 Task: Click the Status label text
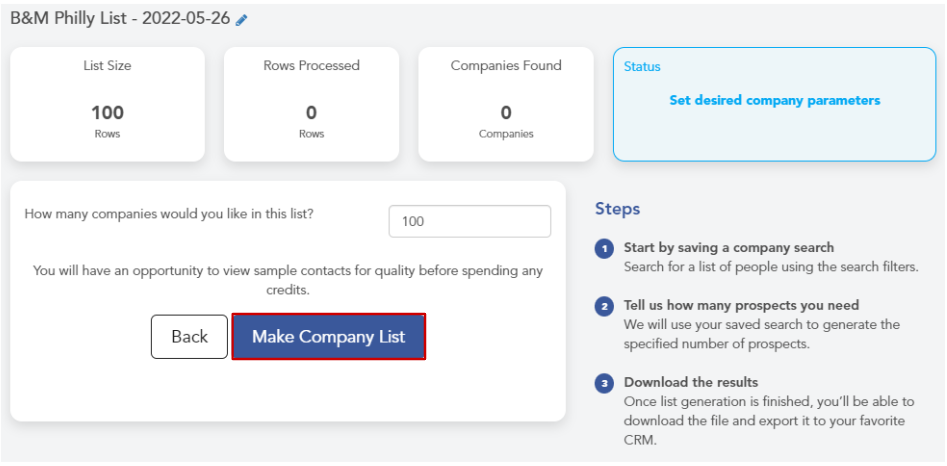pyautogui.click(x=642, y=66)
